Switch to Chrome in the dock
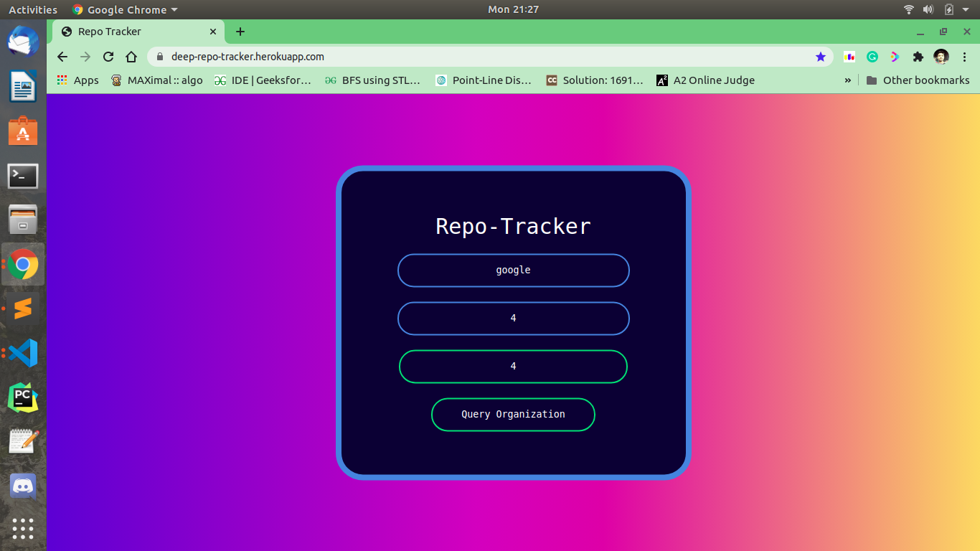The width and height of the screenshot is (980, 551). coord(23,264)
